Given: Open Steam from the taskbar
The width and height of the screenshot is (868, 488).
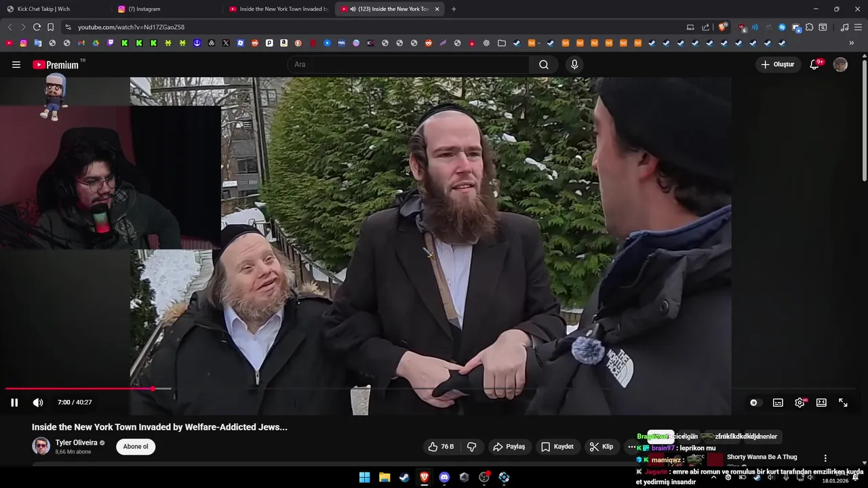Looking at the screenshot, I should [404, 477].
